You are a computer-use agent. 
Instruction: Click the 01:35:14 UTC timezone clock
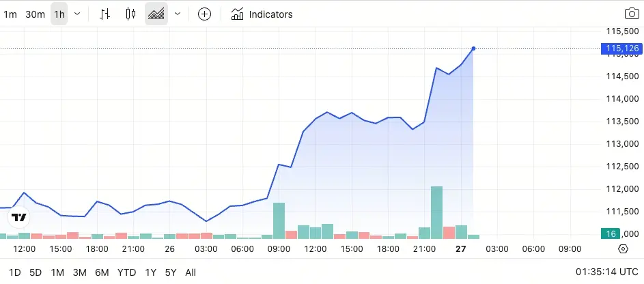pos(606,272)
